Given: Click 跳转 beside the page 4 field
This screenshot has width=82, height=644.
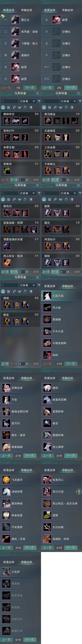Looking at the screenshot, I should tap(77, 272).
